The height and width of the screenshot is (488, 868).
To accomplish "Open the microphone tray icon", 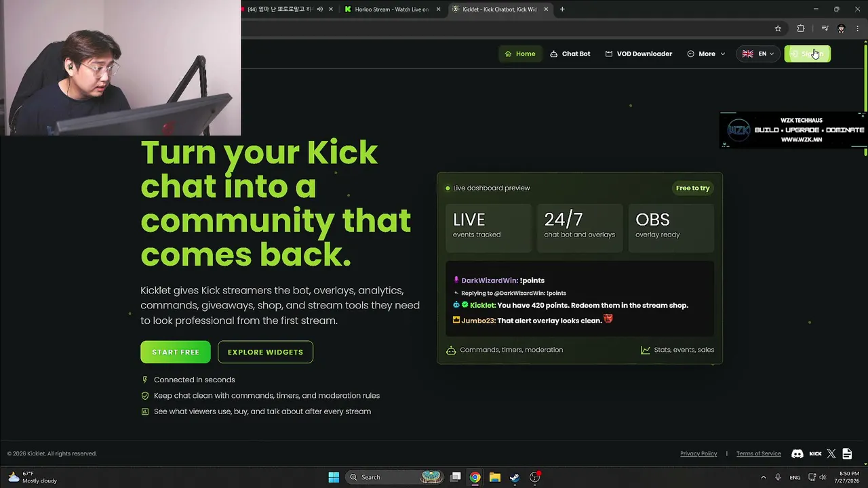I will click(x=778, y=477).
